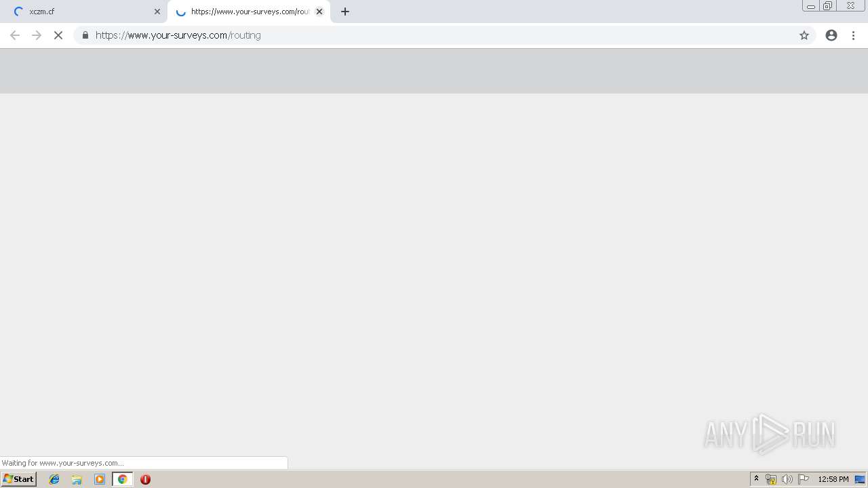Go forward to next page
868x488 pixels.
37,35
